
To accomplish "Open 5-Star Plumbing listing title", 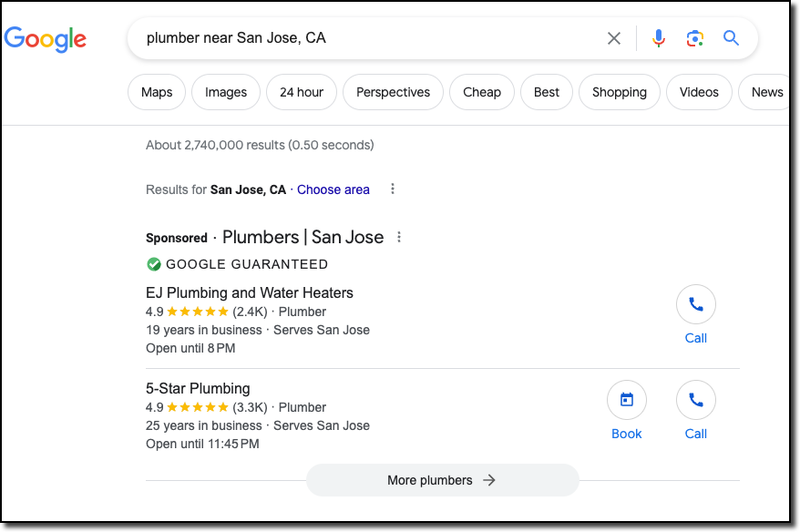I will [x=198, y=389].
